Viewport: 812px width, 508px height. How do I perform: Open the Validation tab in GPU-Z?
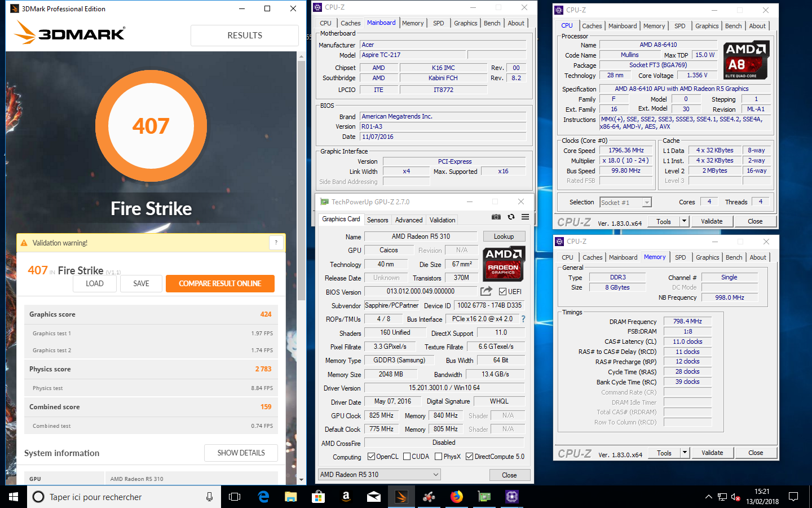(x=443, y=220)
